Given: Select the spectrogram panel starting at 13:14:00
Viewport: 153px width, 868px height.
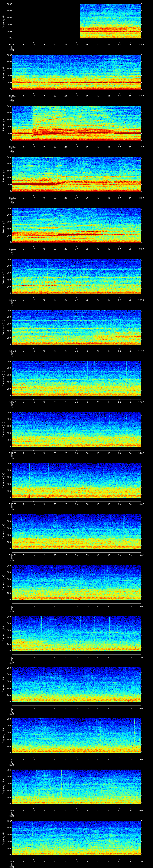Looking at the screenshot, I should (77, 531).
